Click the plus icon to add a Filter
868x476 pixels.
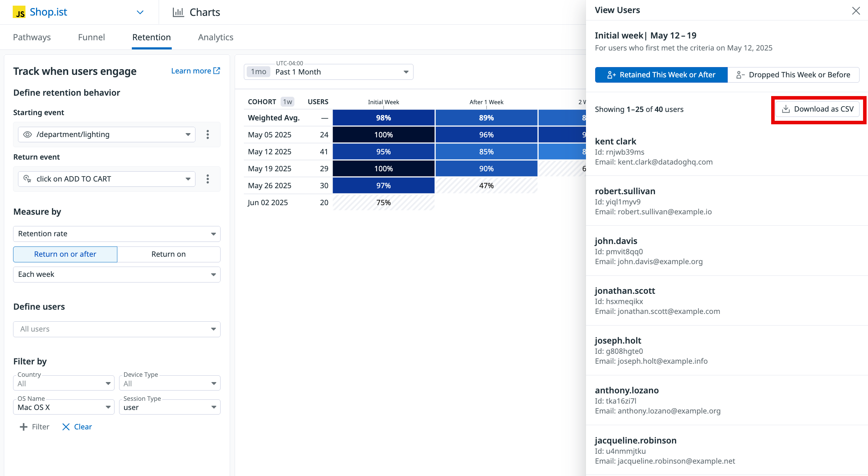(23, 427)
